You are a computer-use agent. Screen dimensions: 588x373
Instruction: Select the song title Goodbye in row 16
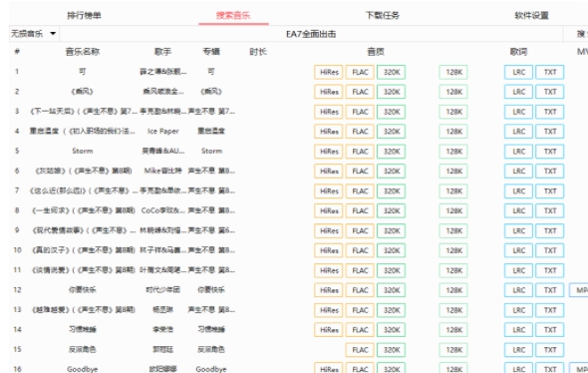tap(83, 369)
